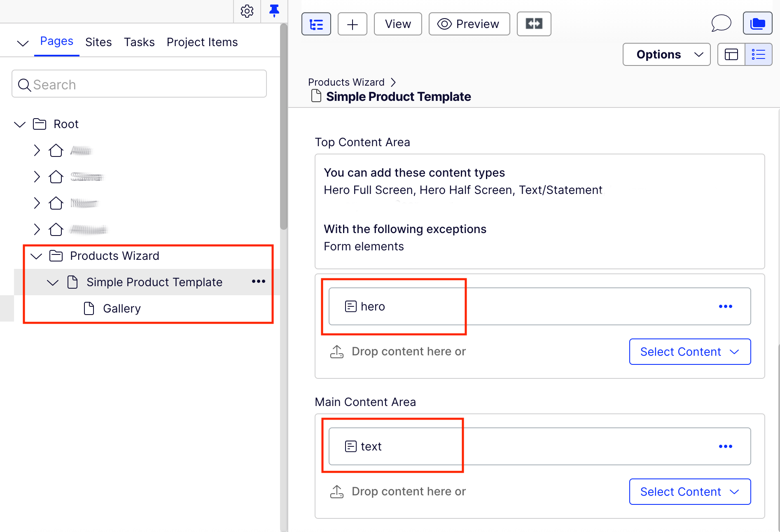Open the Options dropdown
780x532 pixels.
[666, 54]
